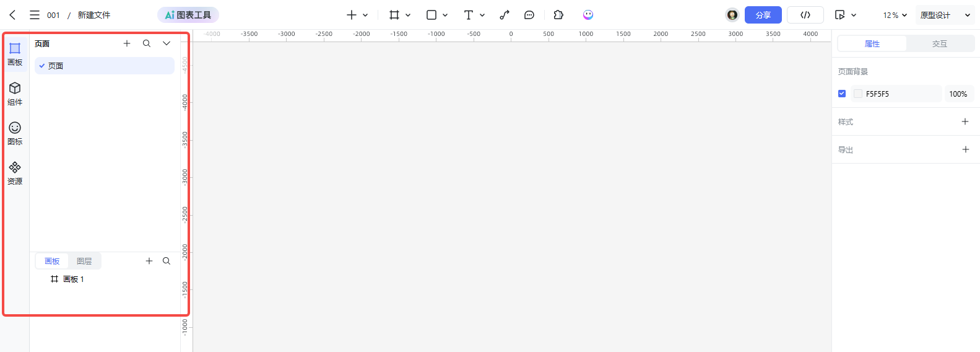Open the 组件 components panel

pos(15,94)
